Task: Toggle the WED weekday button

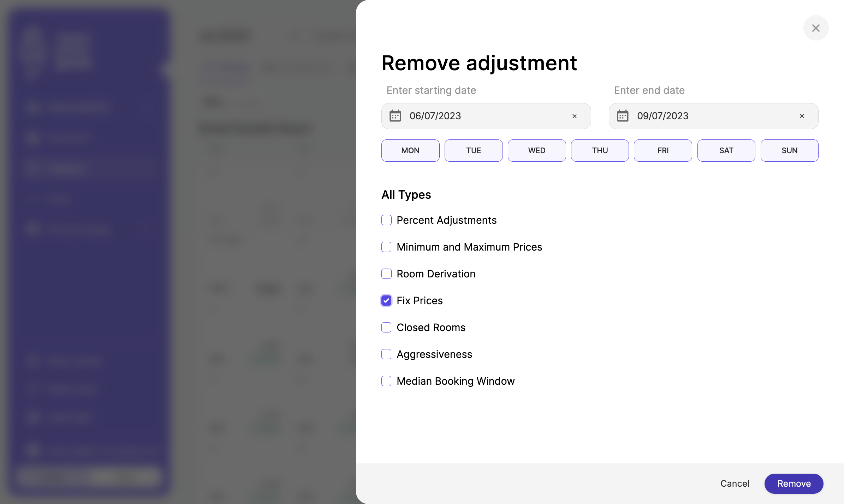Action: (537, 151)
